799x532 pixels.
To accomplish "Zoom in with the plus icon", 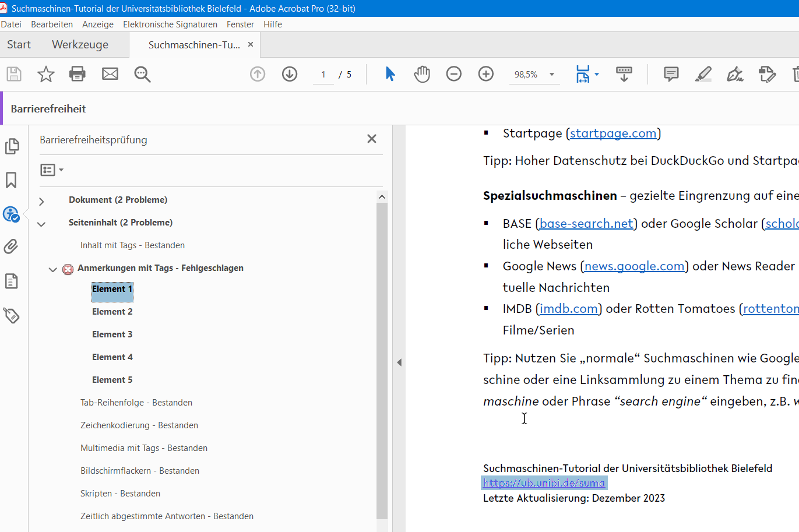I will pyautogui.click(x=486, y=74).
